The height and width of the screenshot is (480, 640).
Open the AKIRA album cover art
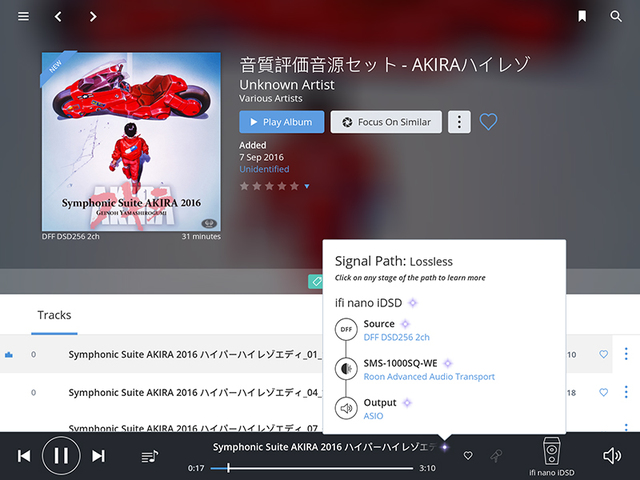click(x=131, y=142)
